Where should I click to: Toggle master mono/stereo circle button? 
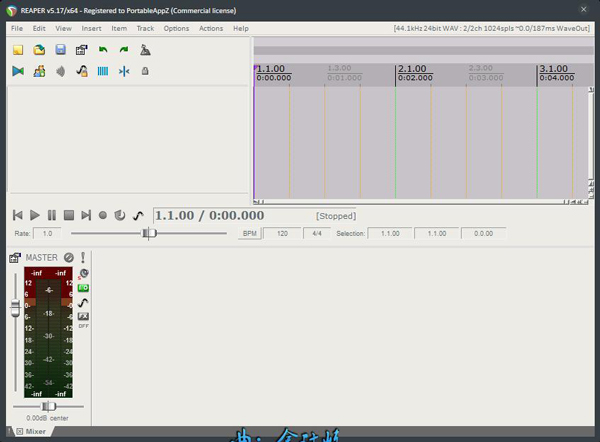pos(69,258)
